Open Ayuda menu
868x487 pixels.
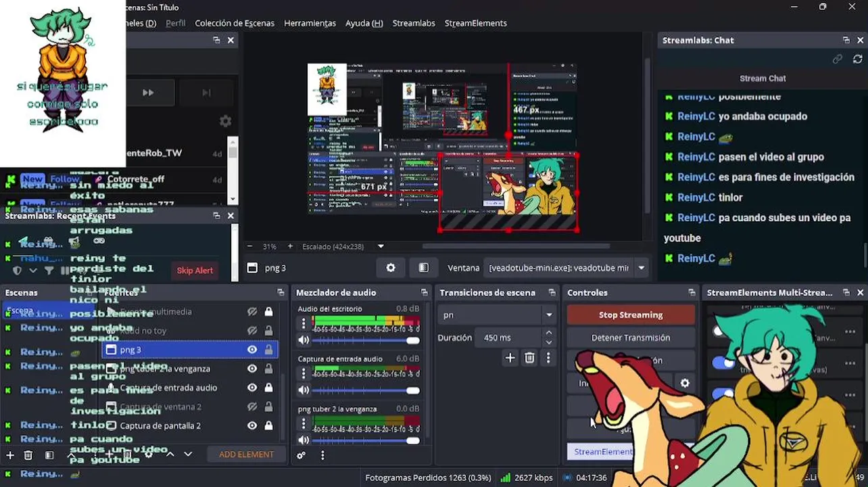(364, 23)
